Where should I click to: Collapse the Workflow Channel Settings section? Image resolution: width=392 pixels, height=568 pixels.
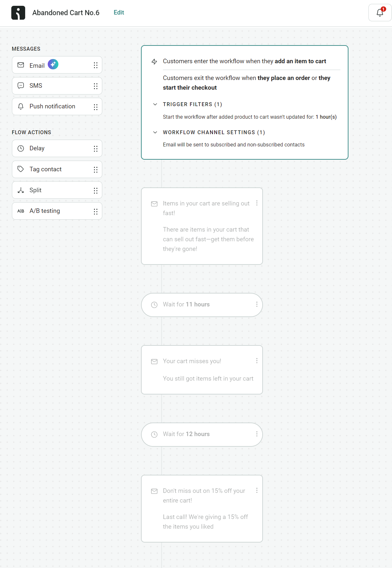point(155,132)
